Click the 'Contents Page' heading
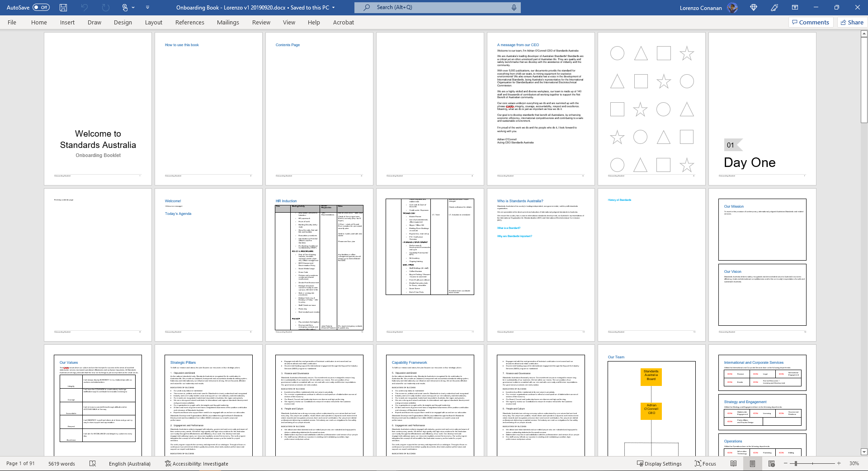This screenshot has height=471, width=868. coord(288,45)
